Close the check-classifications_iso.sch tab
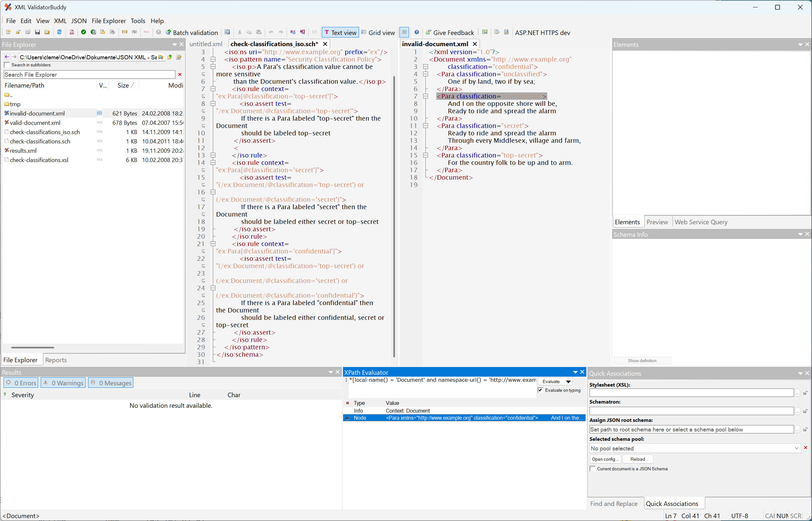The height and width of the screenshot is (521, 812). pos(325,44)
